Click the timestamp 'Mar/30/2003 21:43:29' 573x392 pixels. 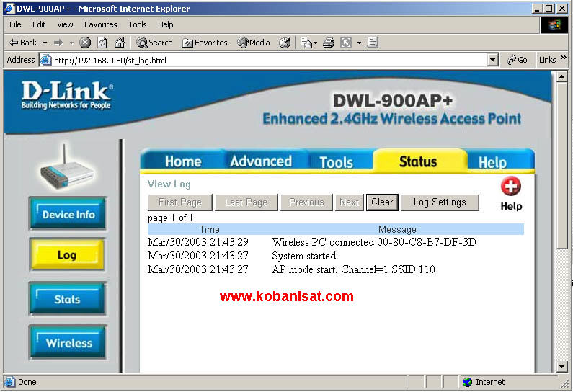click(x=197, y=242)
